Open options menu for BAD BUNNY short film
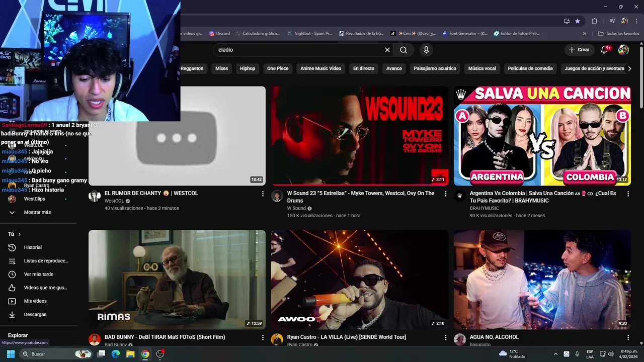Image resolution: width=644 pixels, height=362 pixels. click(263, 337)
